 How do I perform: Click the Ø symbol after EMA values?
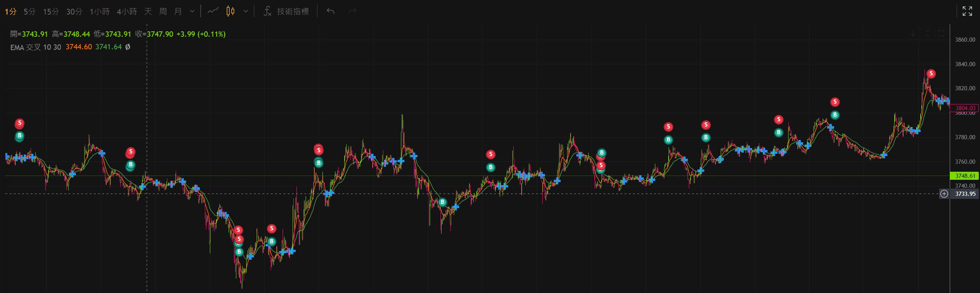coord(128,47)
